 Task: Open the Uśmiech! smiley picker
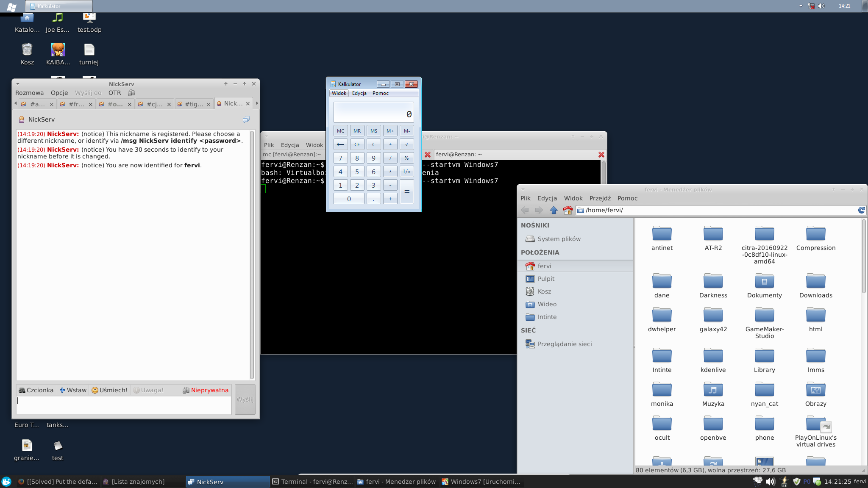pos(110,390)
